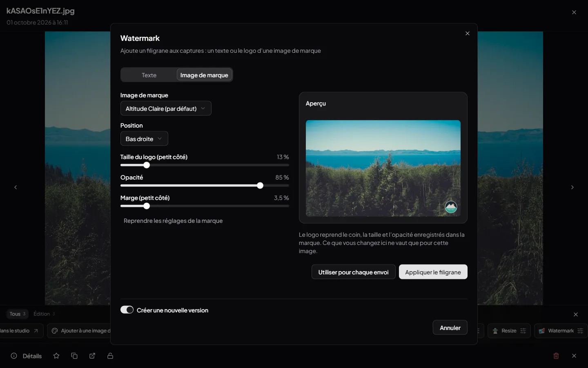This screenshot has width=588, height=368.
Task: Select the Image de marque tab
Action: [204, 75]
